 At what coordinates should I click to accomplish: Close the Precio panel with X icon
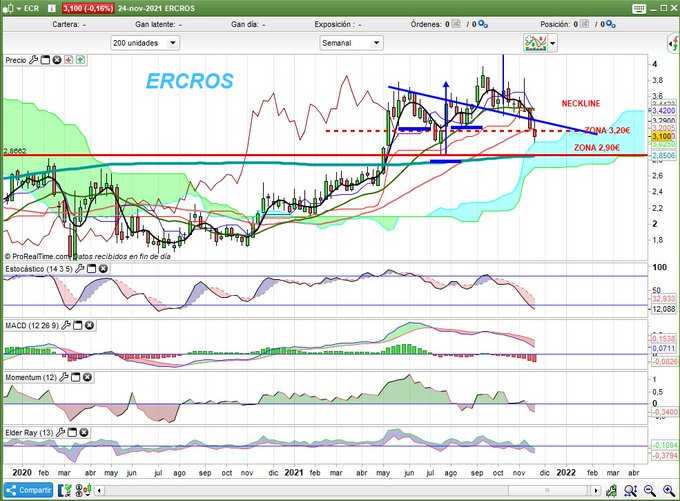[57, 60]
